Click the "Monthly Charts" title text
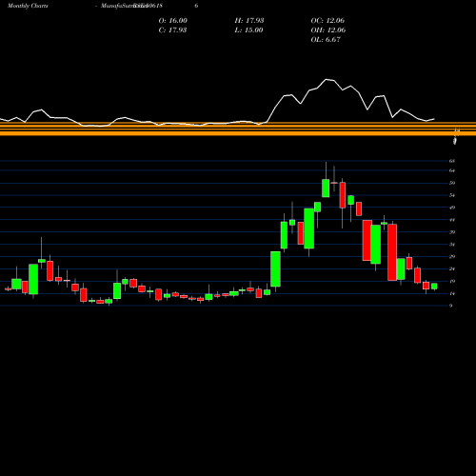This screenshot has height=476, width=476. (x=28, y=6)
